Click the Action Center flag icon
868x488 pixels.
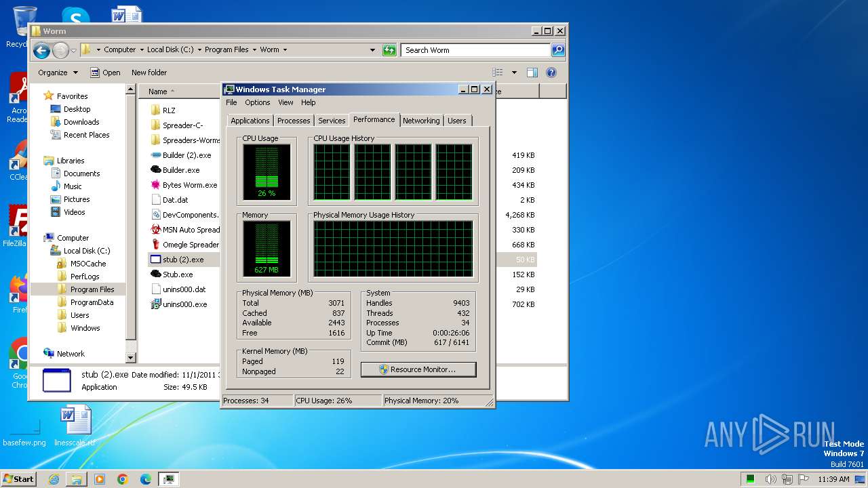pos(804,479)
